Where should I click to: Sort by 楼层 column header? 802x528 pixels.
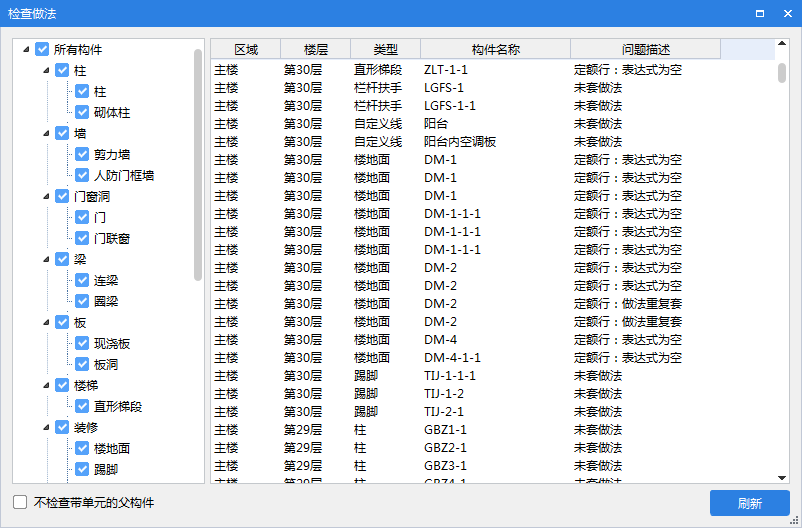coord(316,49)
